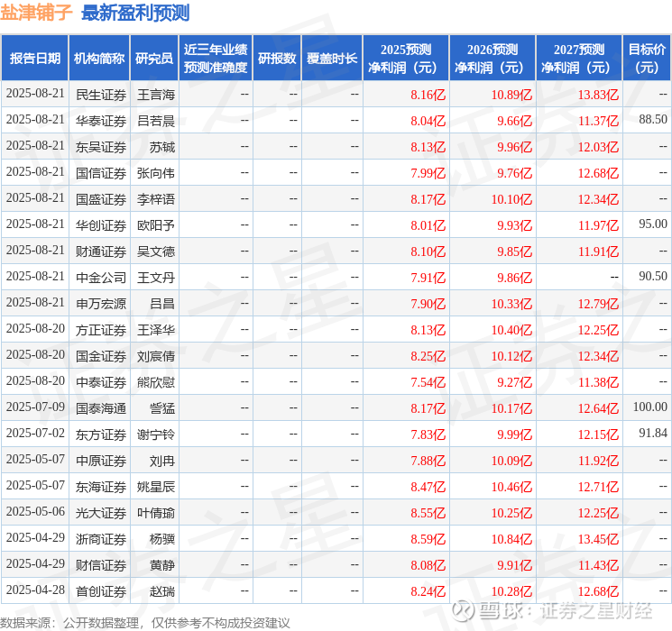
Task: Click the 88.50 target price value
Action: tap(653, 119)
